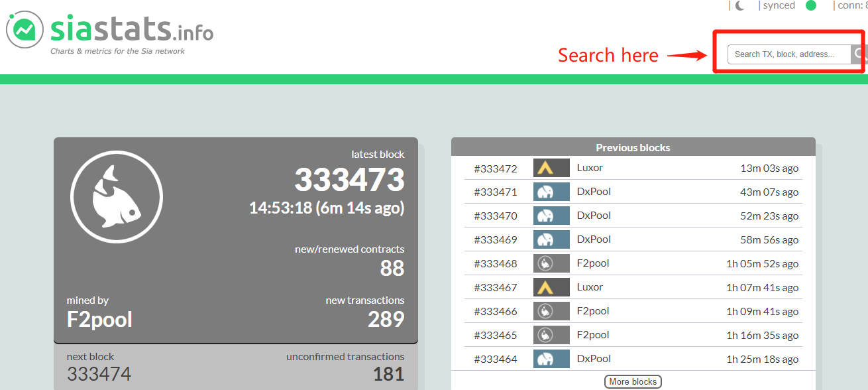Viewport: 868px width, 390px height.
Task: Click the synced status label
Action: [x=779, y=5]
